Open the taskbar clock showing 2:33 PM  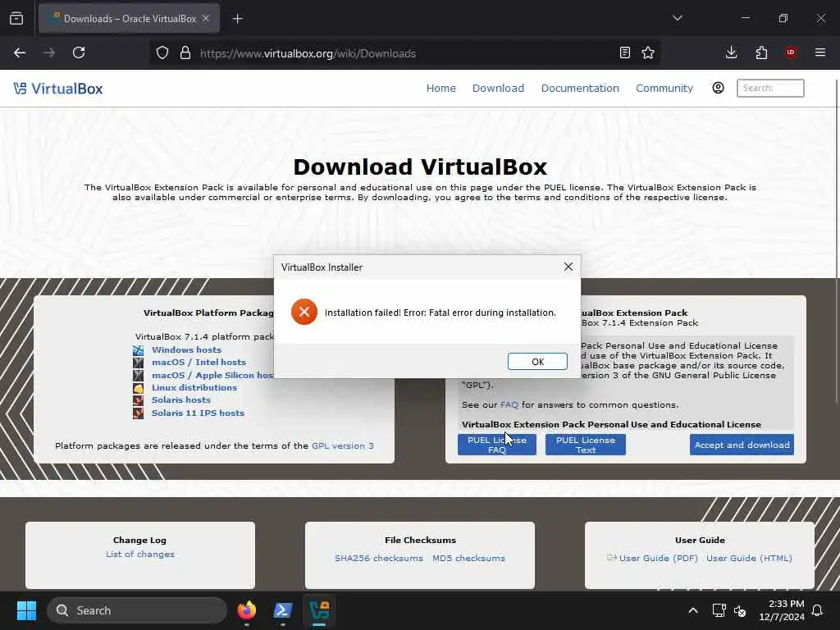(x=782, y=610)
